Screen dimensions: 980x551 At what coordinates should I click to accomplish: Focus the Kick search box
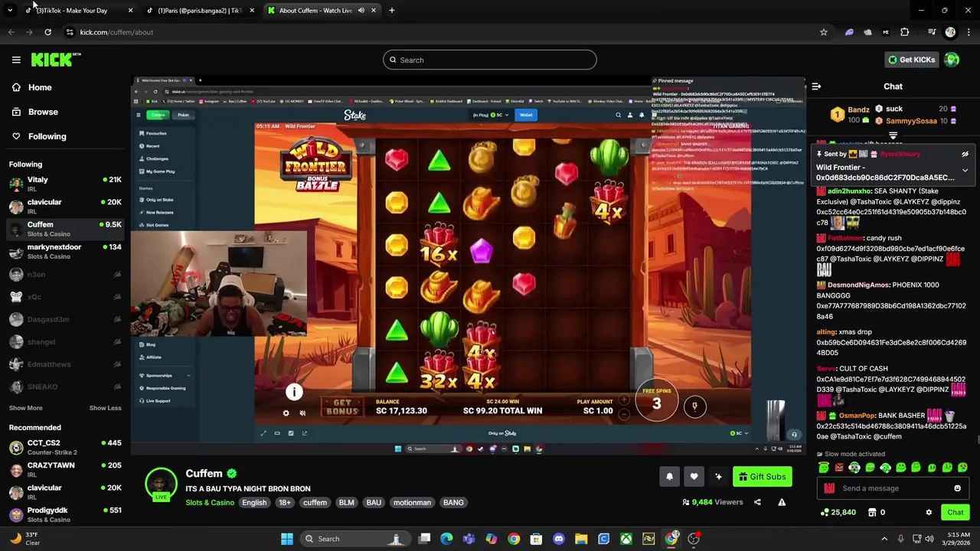(x=490, y=60)
